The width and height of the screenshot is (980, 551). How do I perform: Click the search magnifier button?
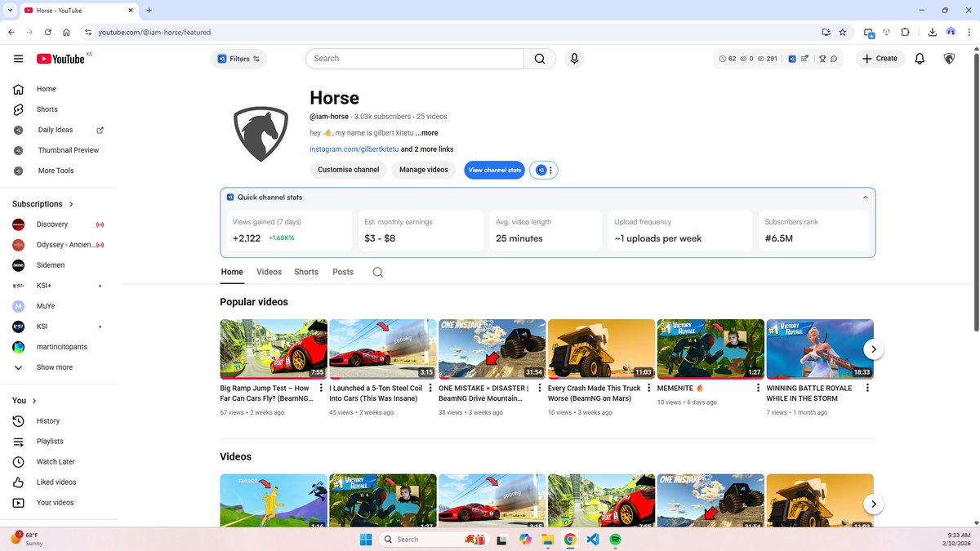point(540,59)
